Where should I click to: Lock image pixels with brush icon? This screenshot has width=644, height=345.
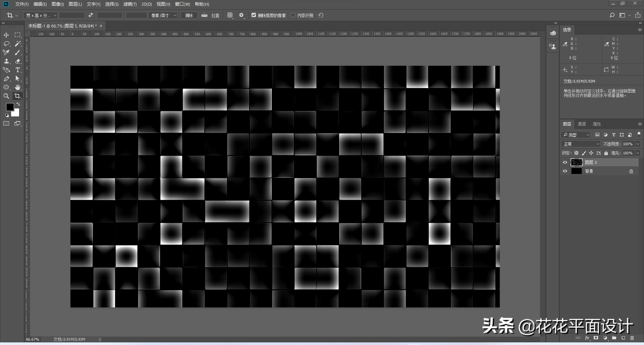pyautogui.click(x=584, y=153)
